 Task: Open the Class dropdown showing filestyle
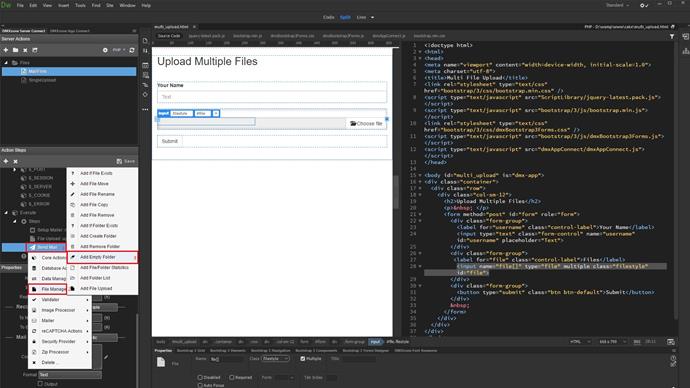point(275,359)
